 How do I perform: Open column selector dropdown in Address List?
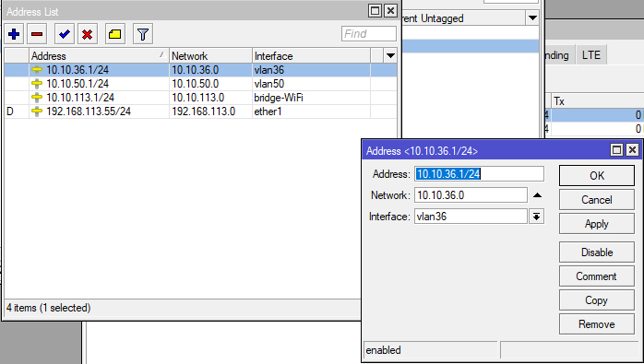click(x=390, y=56)
